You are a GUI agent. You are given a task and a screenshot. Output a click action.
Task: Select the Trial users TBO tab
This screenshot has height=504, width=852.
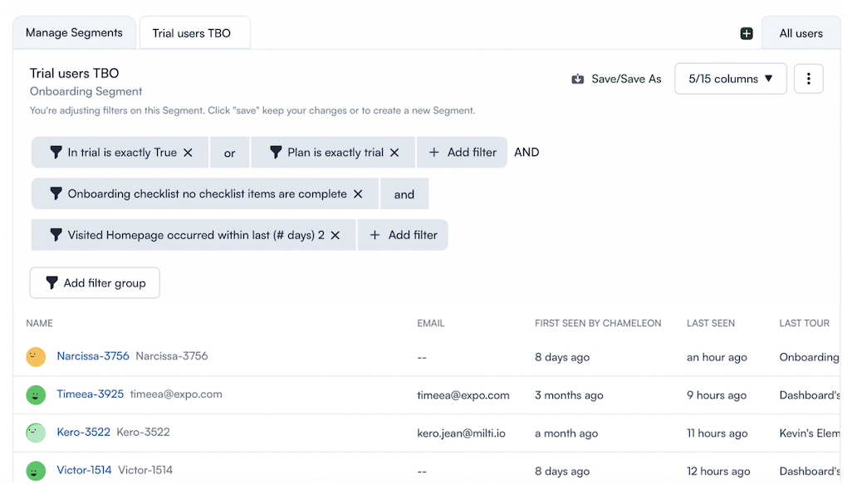pos(192,33)
